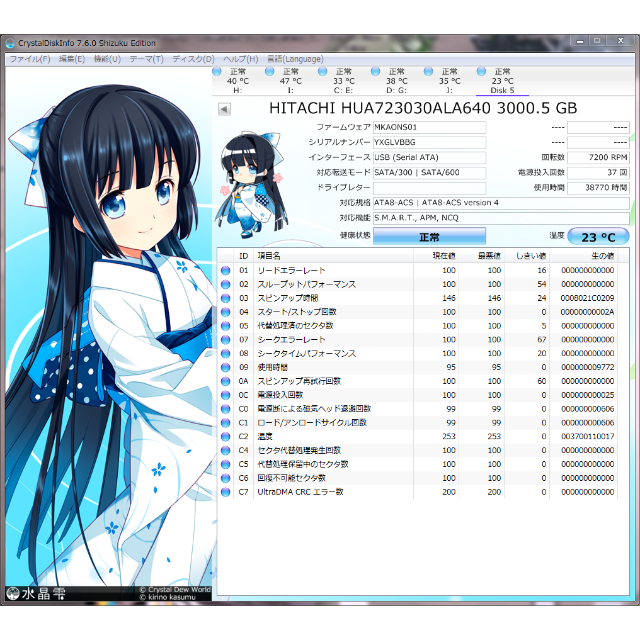This screenshot has width=640, height=640.
Task: Click the 水晶雫 logo at bottom left
Action: (36, 593)
